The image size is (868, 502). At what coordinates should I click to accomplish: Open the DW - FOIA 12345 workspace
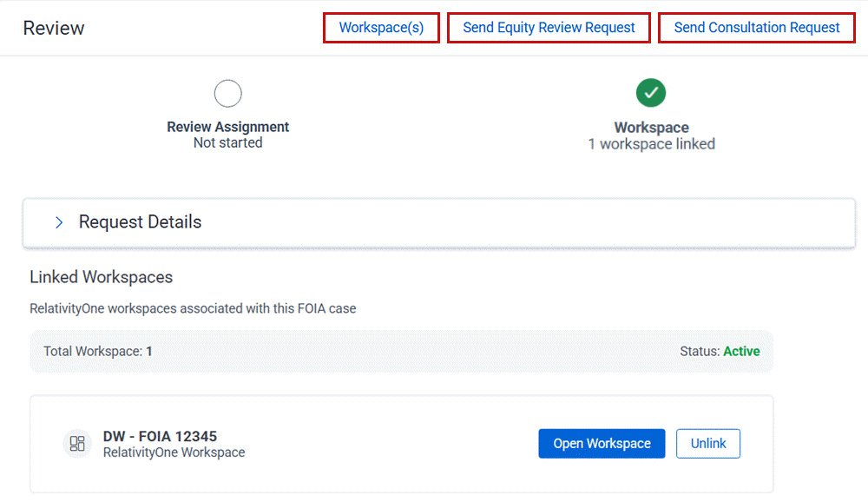602,443
